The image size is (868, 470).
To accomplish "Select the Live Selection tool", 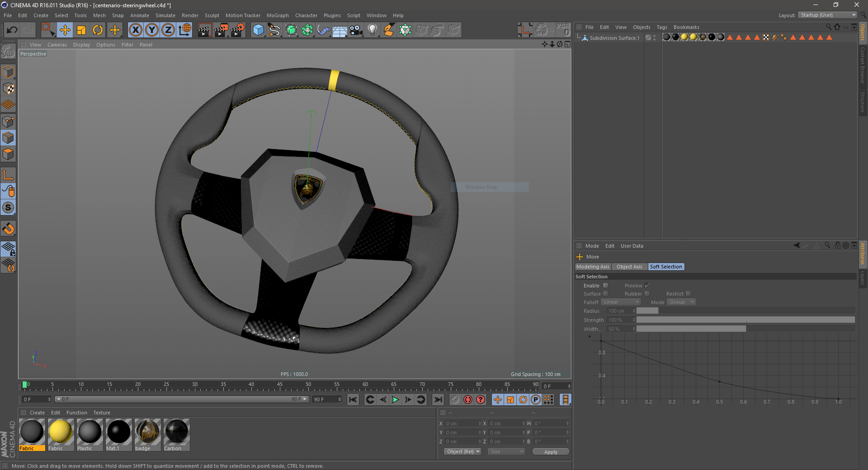I will (48, 30).
